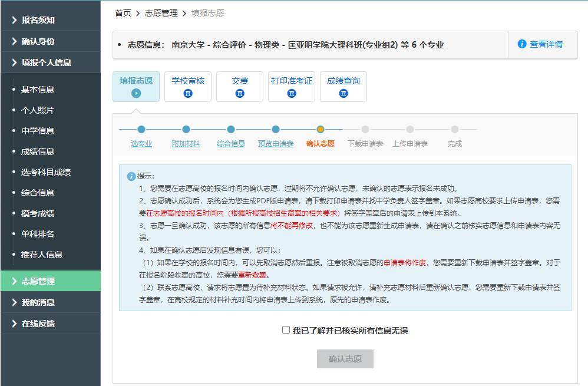588x386 pixels.
Task: Click the hourglass icon under 打印准考证
Action: [x=292, y=93]
